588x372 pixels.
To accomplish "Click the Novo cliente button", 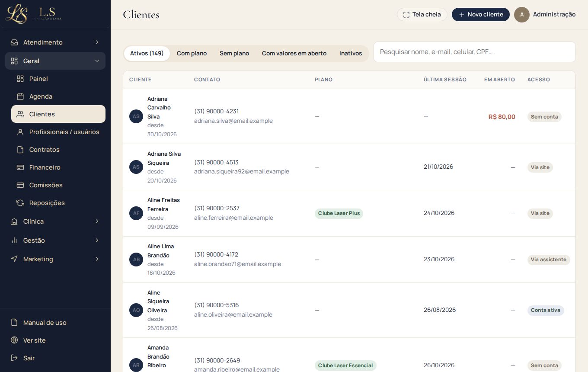I will click(481, 15).
